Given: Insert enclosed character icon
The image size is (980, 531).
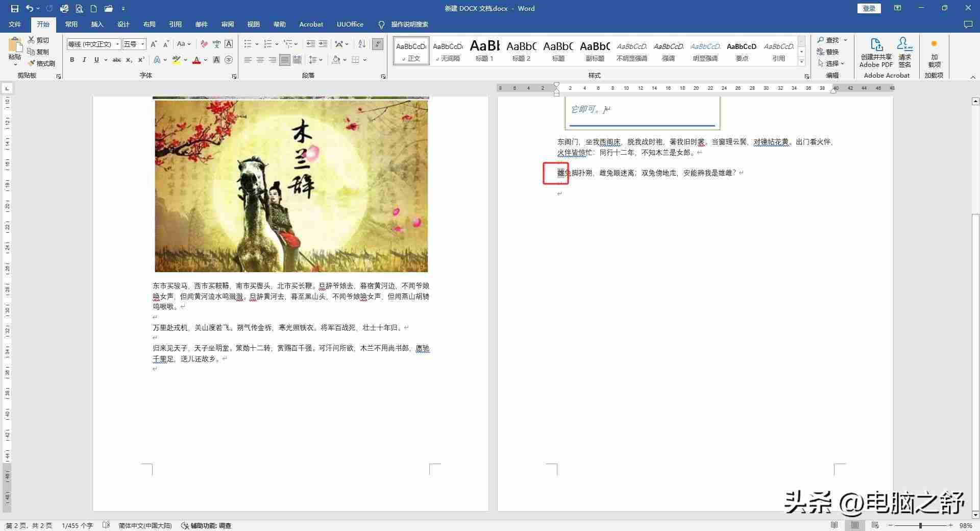Looking at the screenshot, I should click(229, 60).
